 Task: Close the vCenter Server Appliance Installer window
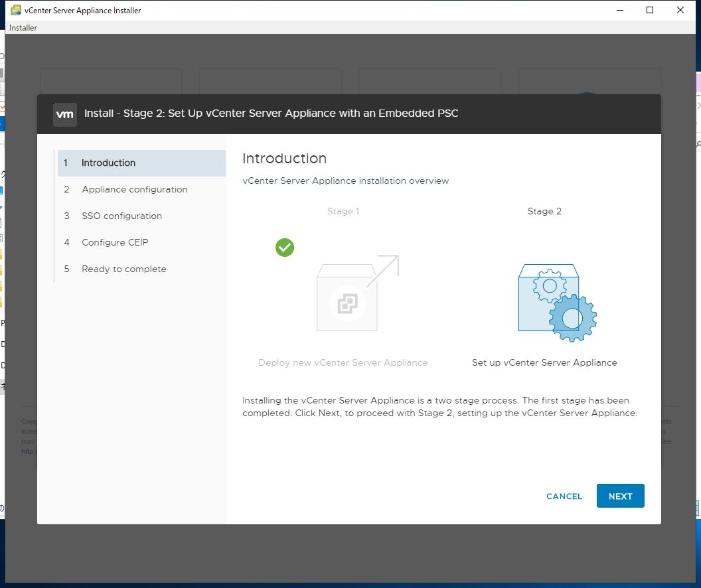[680, 10]
